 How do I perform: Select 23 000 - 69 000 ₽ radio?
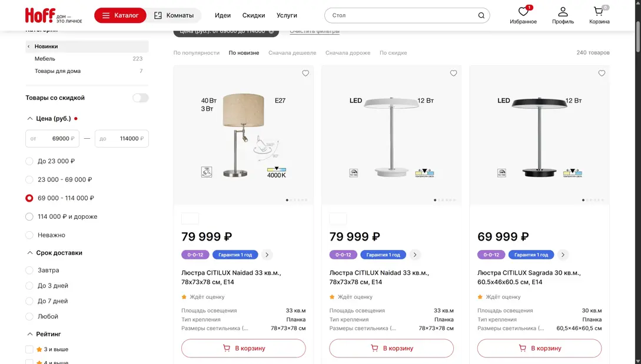[29, 179]
